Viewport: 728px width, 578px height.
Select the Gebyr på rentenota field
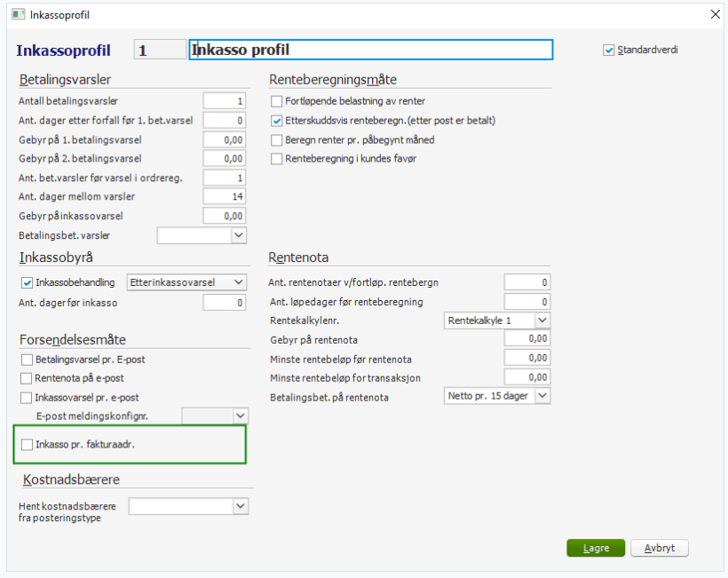tap(526, 339)
